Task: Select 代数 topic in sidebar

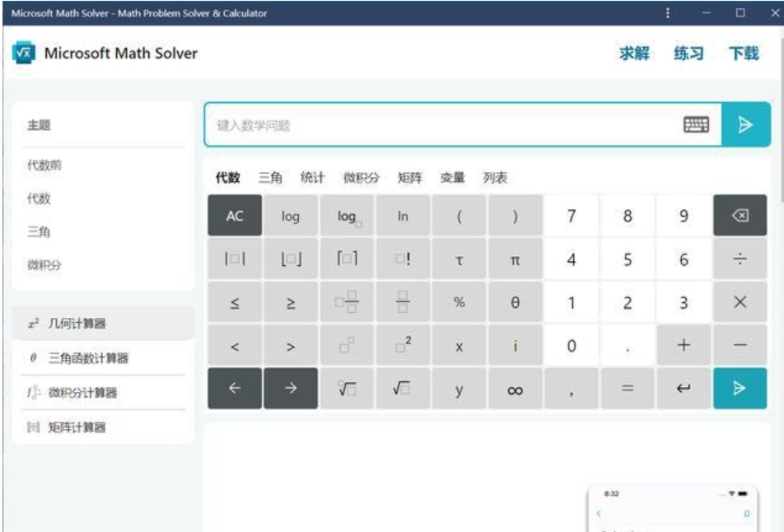Action: [x=39, y=198]
